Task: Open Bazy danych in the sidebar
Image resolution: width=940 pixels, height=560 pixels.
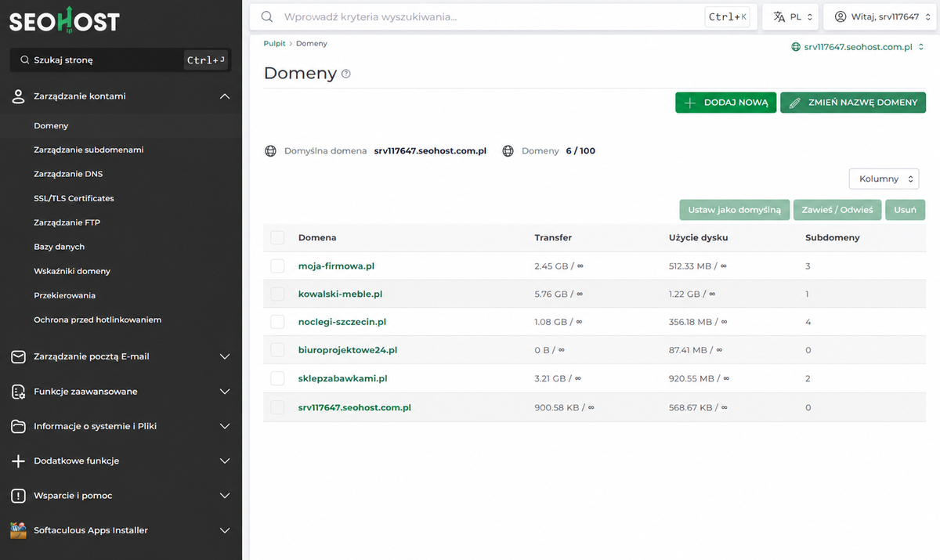Action: click(x=59, y=247)
